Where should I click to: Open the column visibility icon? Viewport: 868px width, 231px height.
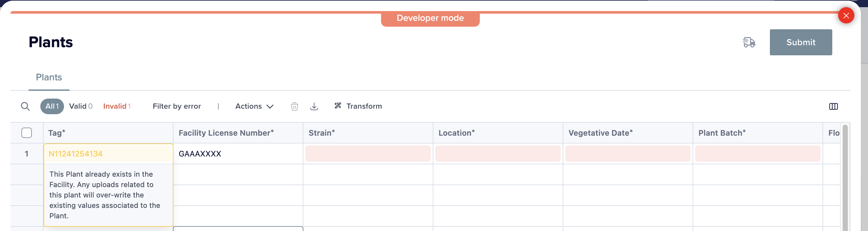pos(833,106)
